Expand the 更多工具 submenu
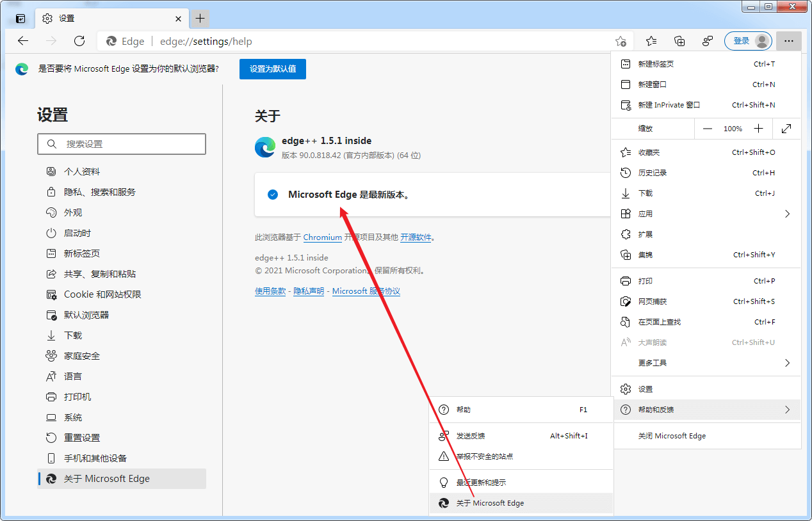This screenshot has width=812, height=521. (x=706, y=363)
